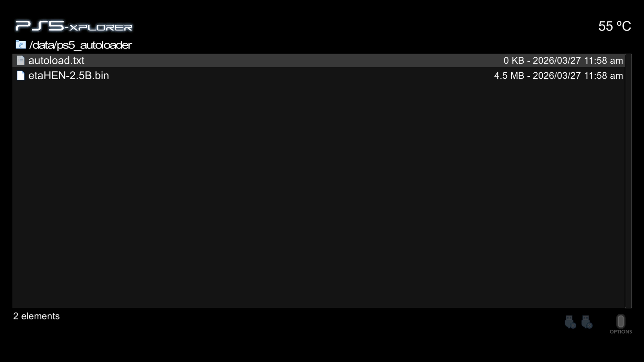The width and height of the screenshot is (644, 362).
Task: Click the text file icon for autoload.txt
Action: coord(21,61)
